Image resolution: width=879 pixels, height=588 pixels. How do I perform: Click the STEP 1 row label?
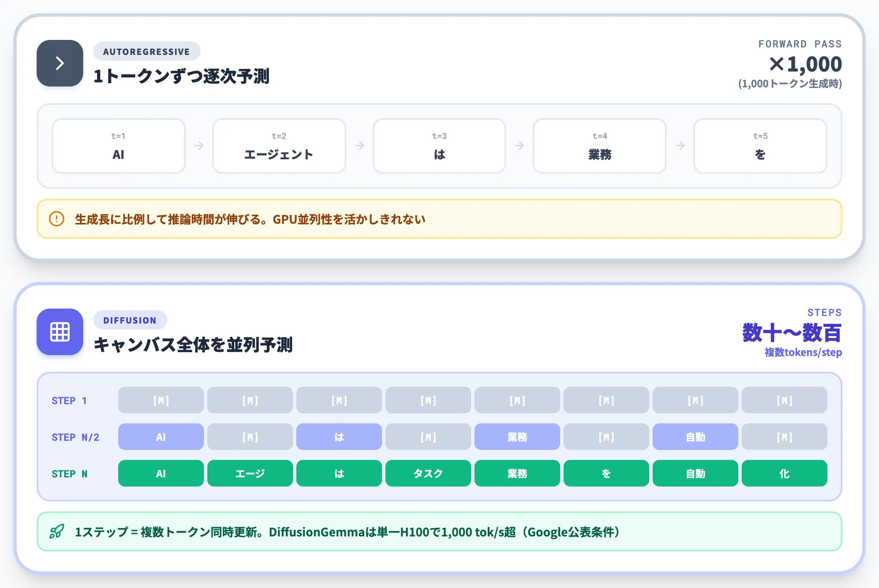point(69,400)
